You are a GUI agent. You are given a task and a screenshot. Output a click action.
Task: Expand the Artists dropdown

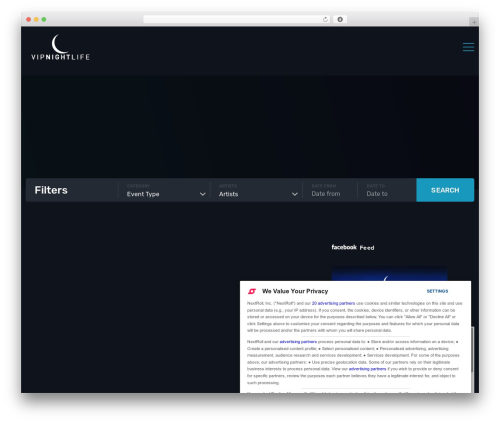point(258,190)
